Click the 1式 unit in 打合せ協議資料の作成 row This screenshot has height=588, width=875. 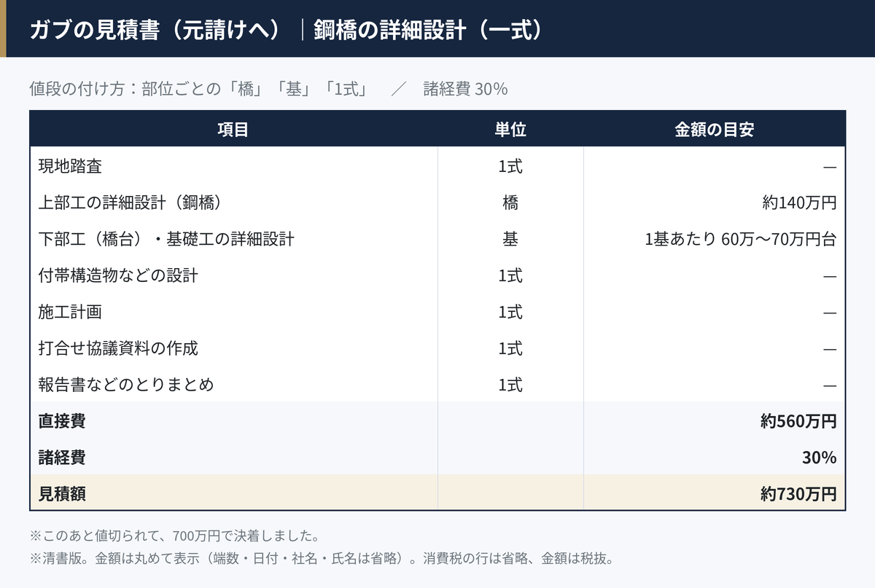point(510,348)
